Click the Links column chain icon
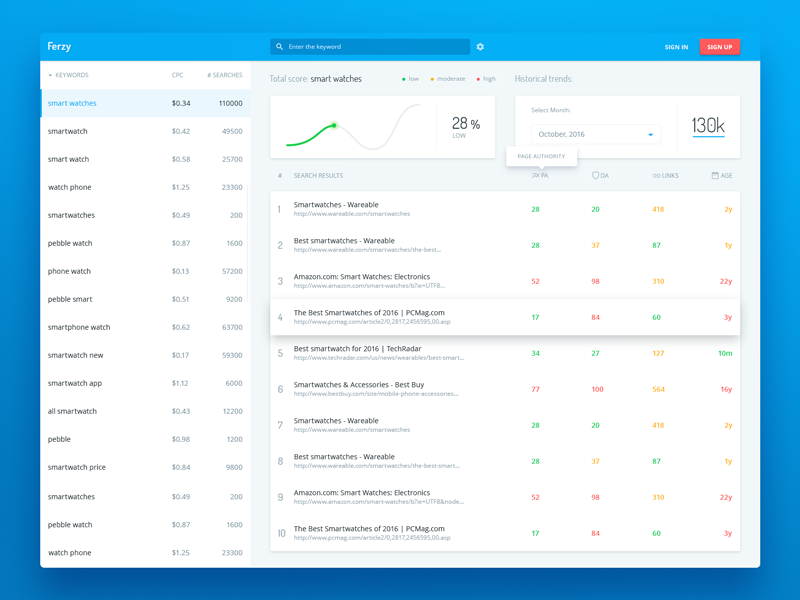Screen dimensions: 800x600 point(656,176)
